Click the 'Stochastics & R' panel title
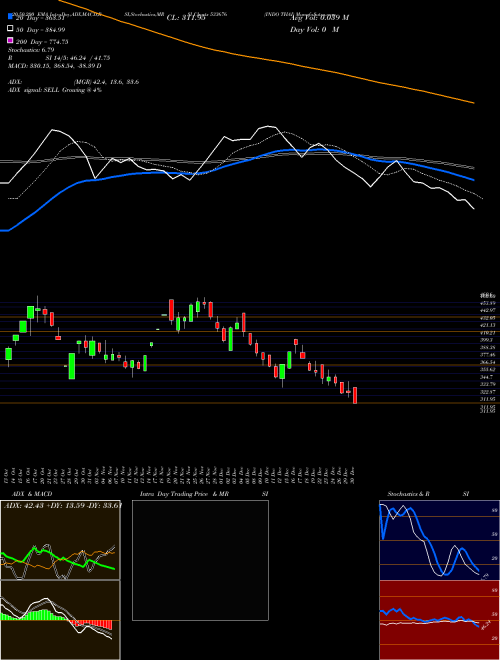 [408, 494]
